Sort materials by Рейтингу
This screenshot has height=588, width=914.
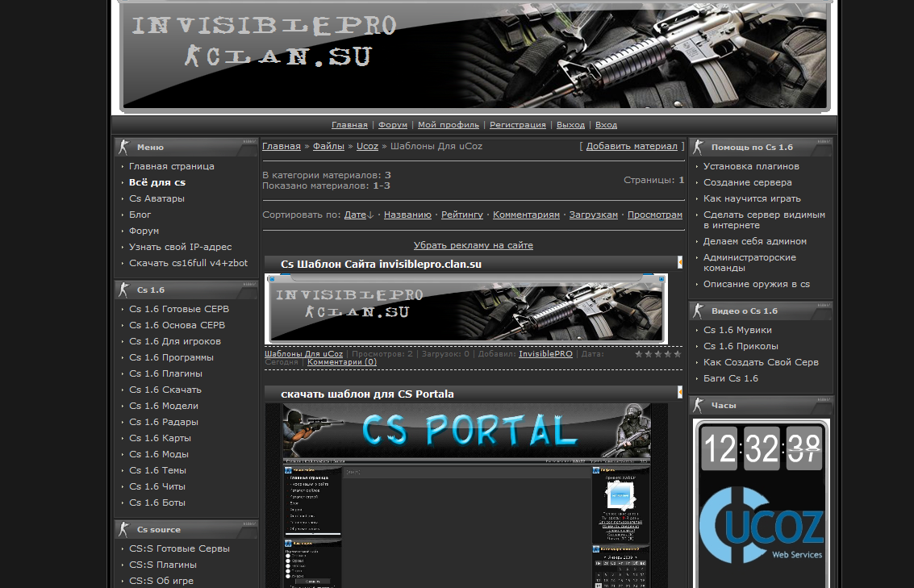(x=462, y=215)
